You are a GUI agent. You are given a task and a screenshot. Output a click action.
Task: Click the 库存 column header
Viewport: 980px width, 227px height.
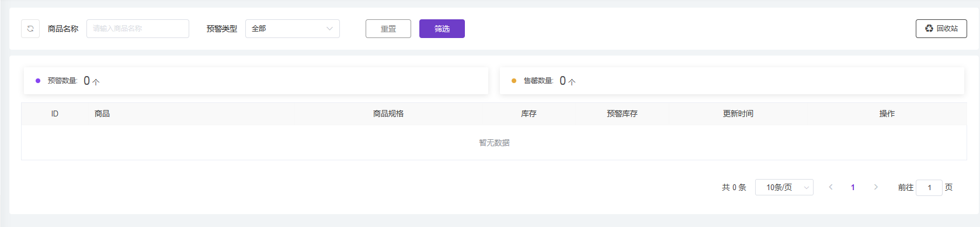pos(529,113)
